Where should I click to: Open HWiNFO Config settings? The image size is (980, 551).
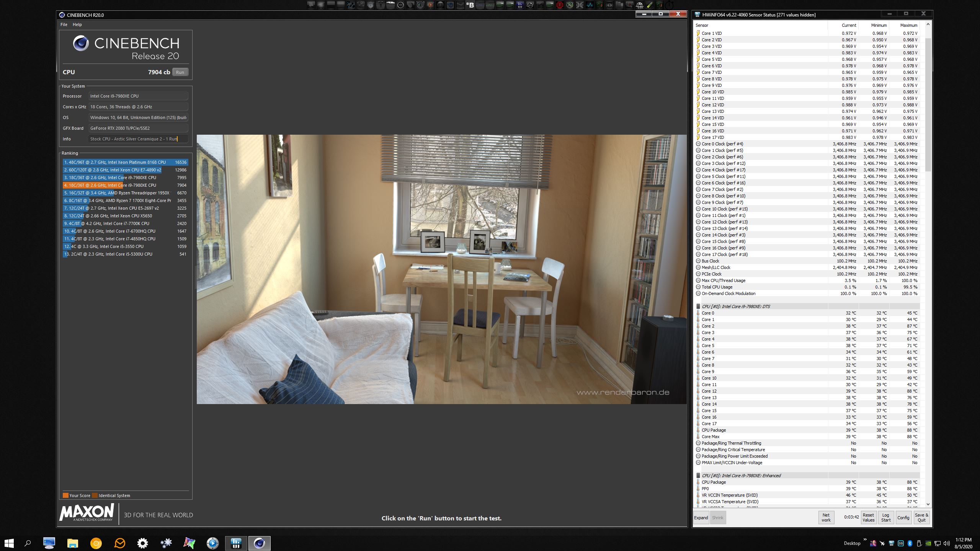click(903, 518)
